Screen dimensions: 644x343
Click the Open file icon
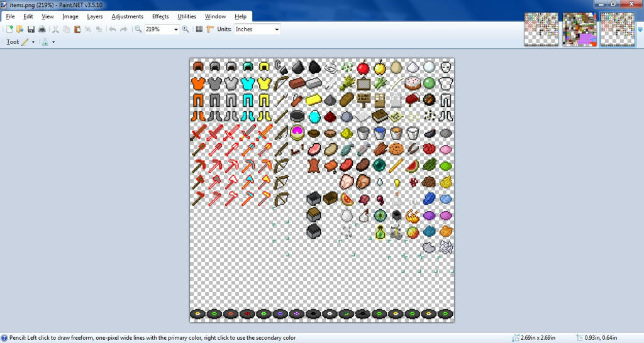pyautogui.click(x=19, y=30)
